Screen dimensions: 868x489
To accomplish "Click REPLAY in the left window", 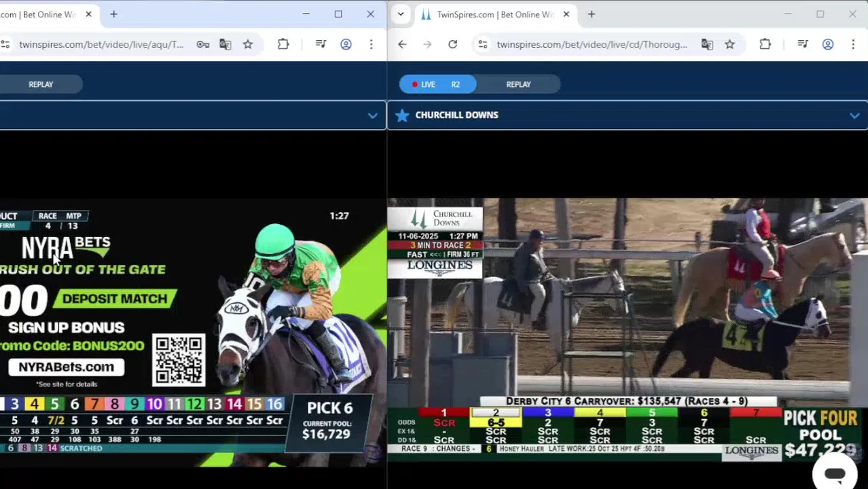I will click(x=41, y=84).
